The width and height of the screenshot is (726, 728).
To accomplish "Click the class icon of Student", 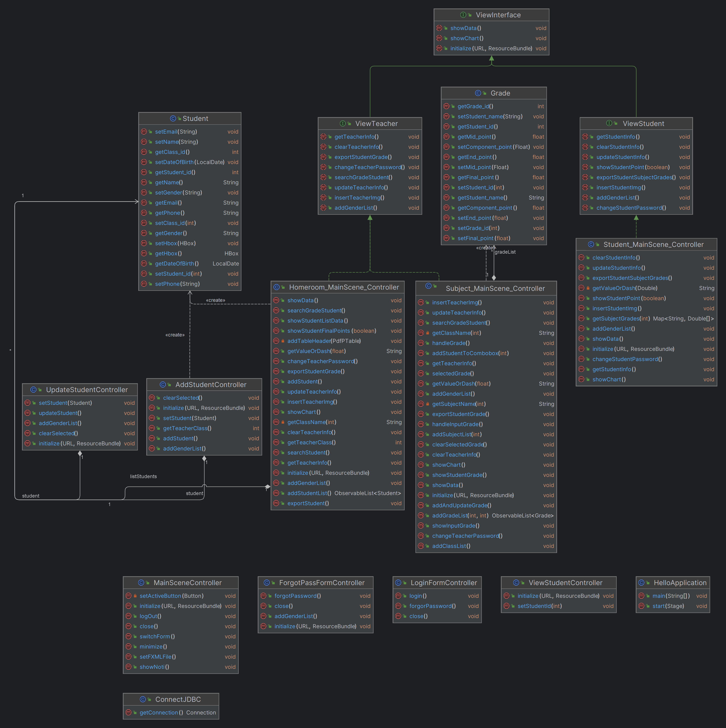I will pyautogui.click(x=173, y=118).
